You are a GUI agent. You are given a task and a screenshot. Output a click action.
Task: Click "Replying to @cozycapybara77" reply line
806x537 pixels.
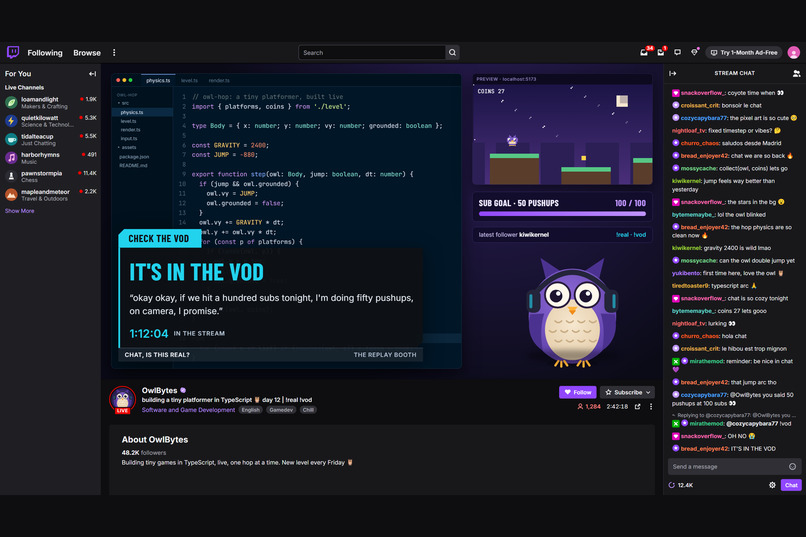click(736, 415)
